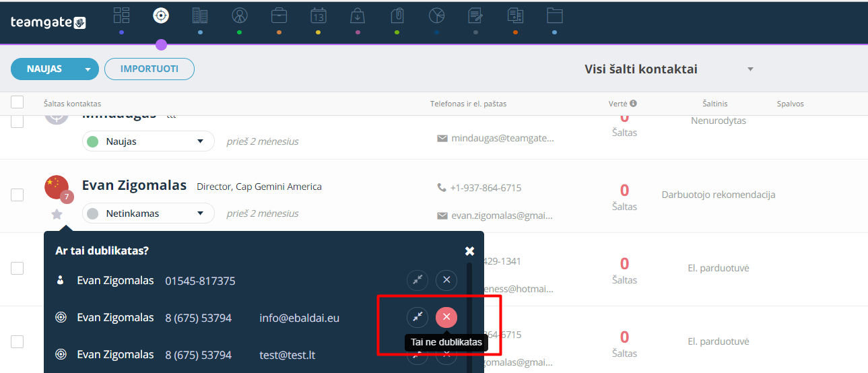Check the checkbox beside El. parduotuvė first row
The image size is (868, 373).
[18, 268]
